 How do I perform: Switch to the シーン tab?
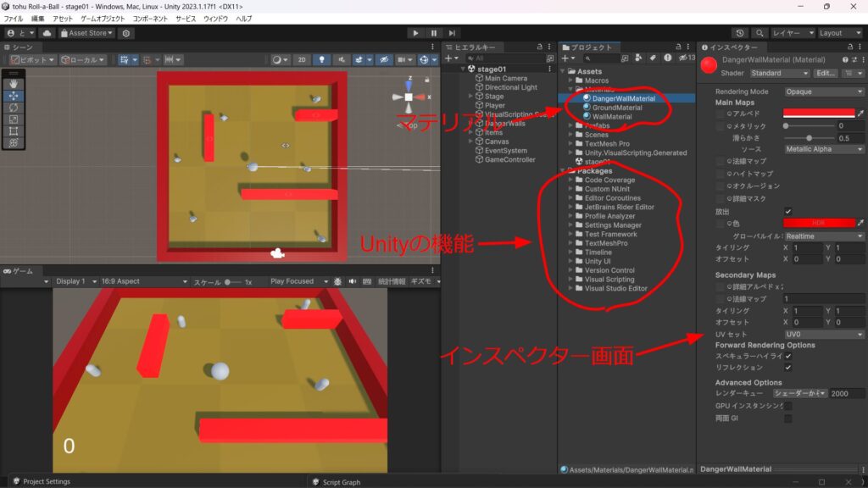19,47
